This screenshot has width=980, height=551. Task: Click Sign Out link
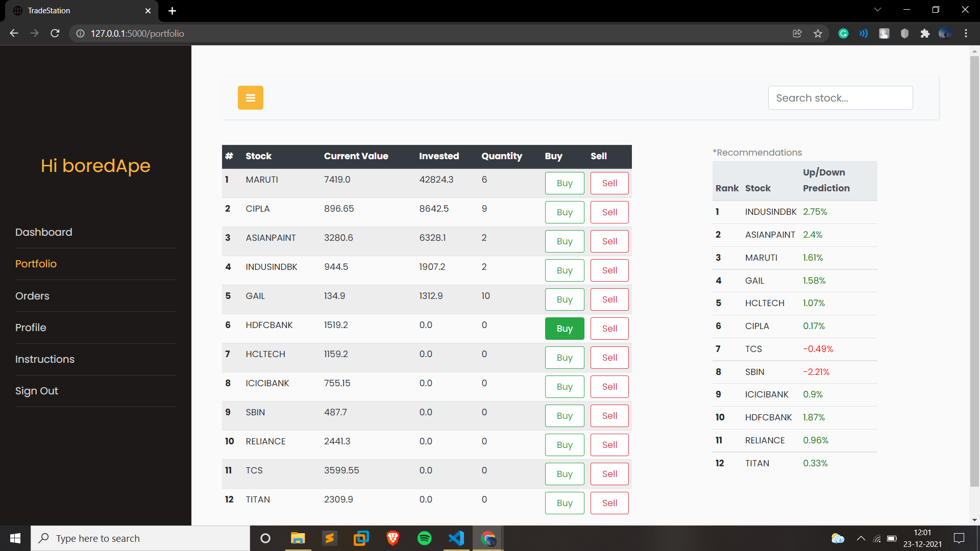[x=37, y=391]
